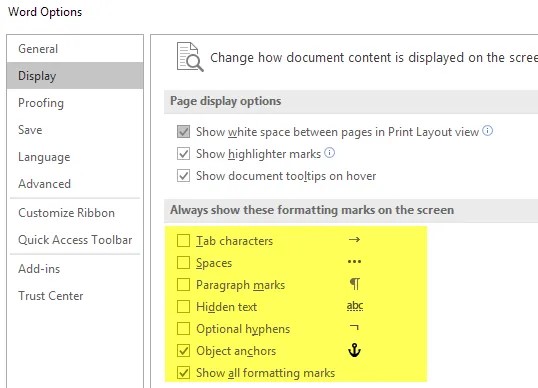
Task: Disable Show highlighter marks checkbox
Action: pyautogui.click(x=183, y=154)
